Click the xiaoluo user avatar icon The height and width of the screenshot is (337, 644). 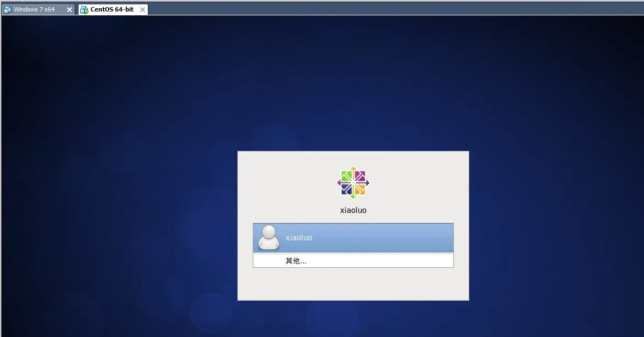(269, 237)
